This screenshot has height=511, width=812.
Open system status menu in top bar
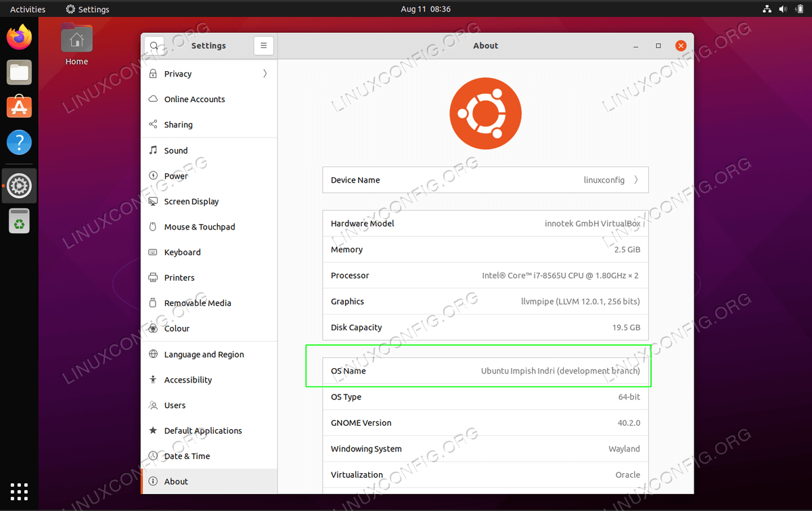782,9
